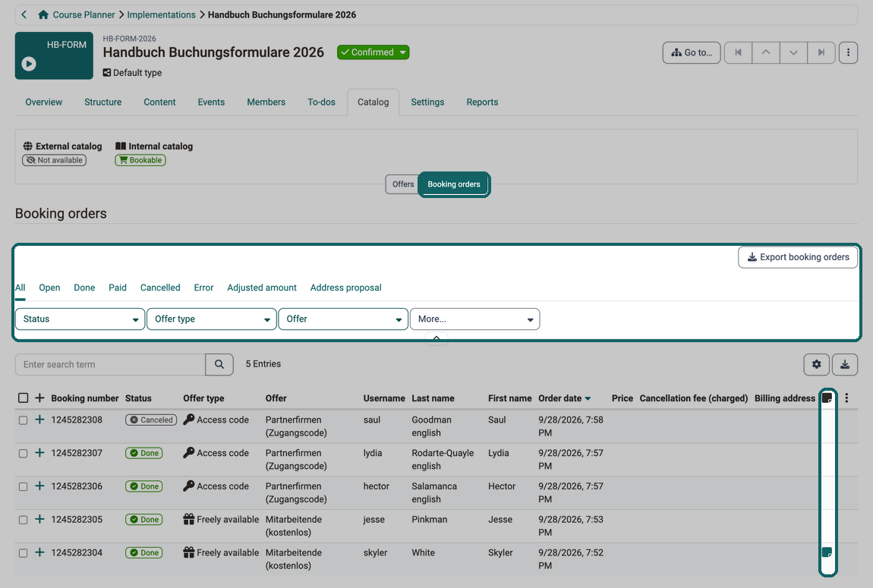873x588 pixels.
Task: Switch to the Offers toggle button
Action: (402, 184)
